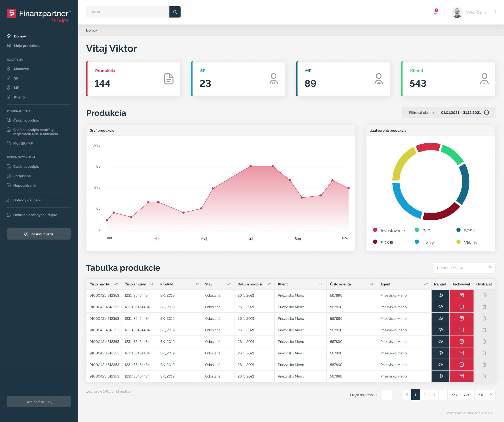Sort table by Číslo zmluvy

pos(151,284)
